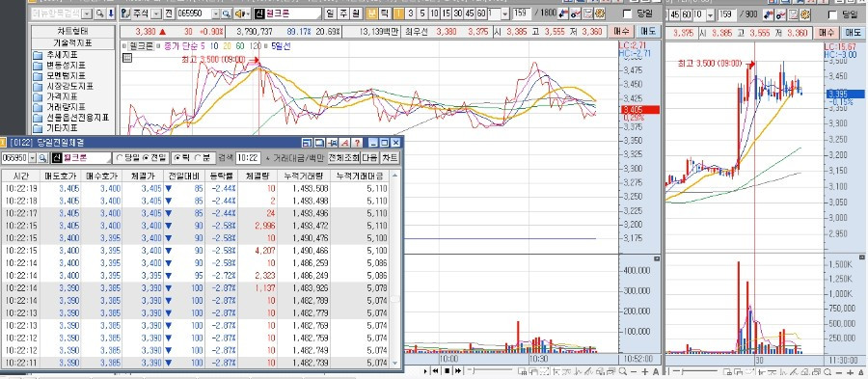Open the chart settings gear icon
This screenshot has width=868, height=379.
(x=600, y=14)
